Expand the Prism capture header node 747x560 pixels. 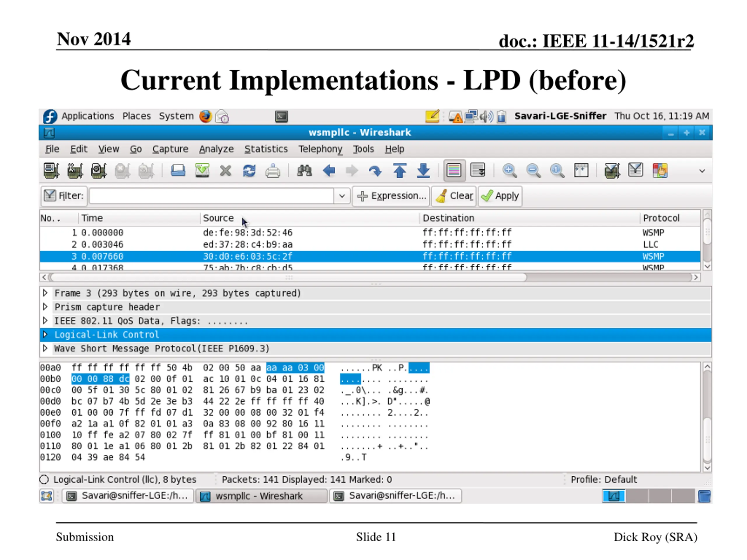[45, 307]
